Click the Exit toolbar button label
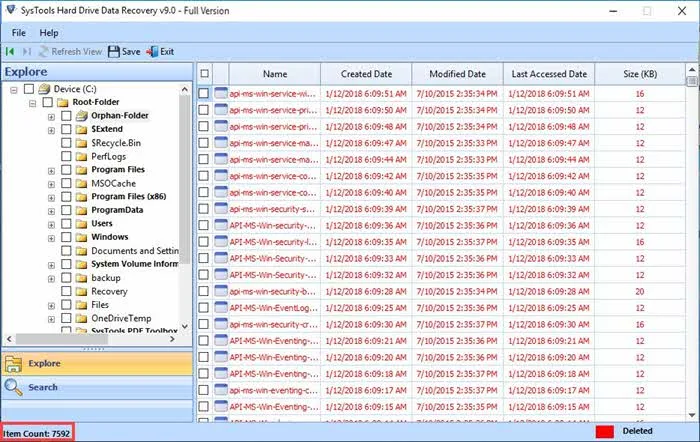Viewport: 700px width, 442px height. pos(167,52)
